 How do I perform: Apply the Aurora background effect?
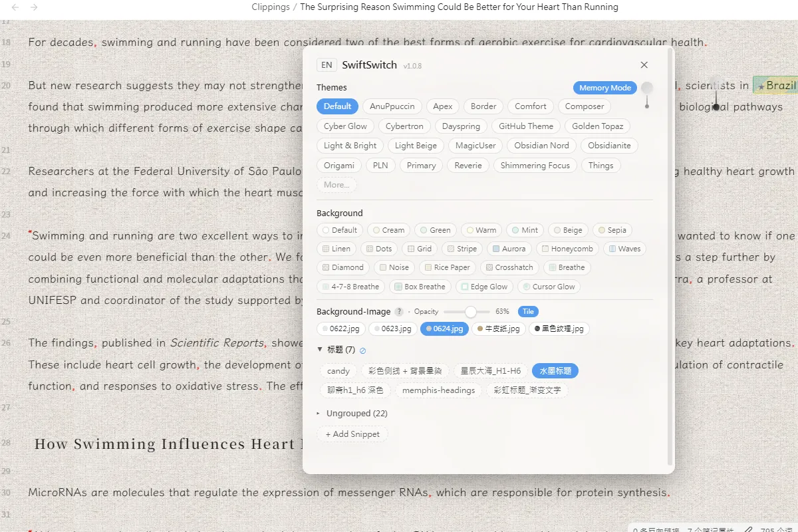coord(509,249)
